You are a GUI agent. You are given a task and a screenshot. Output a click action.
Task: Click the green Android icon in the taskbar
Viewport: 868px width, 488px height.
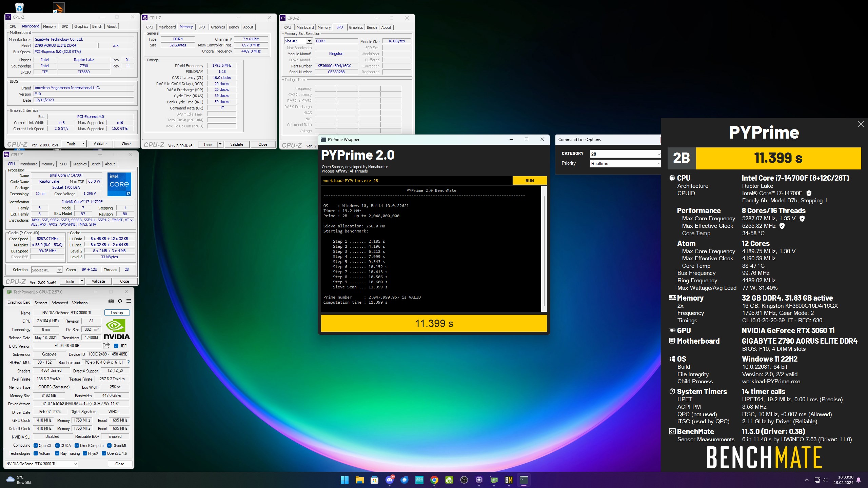[449, 480]
